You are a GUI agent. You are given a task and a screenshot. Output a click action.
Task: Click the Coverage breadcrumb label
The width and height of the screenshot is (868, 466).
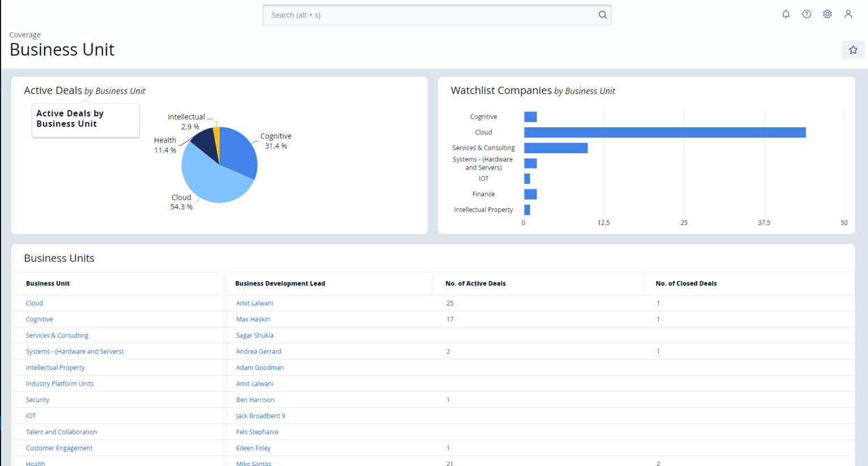(25, 34)
